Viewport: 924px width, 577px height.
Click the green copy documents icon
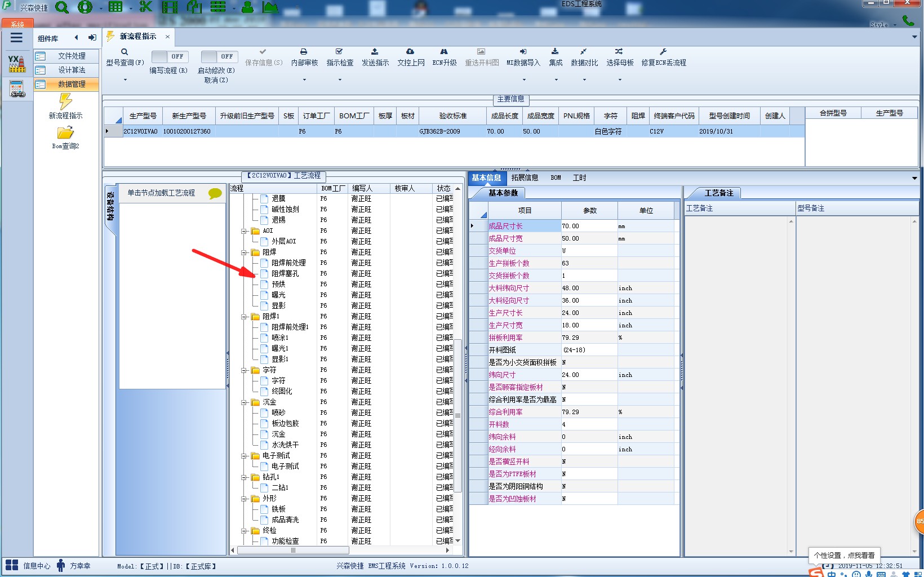click(x=194, y=7)
